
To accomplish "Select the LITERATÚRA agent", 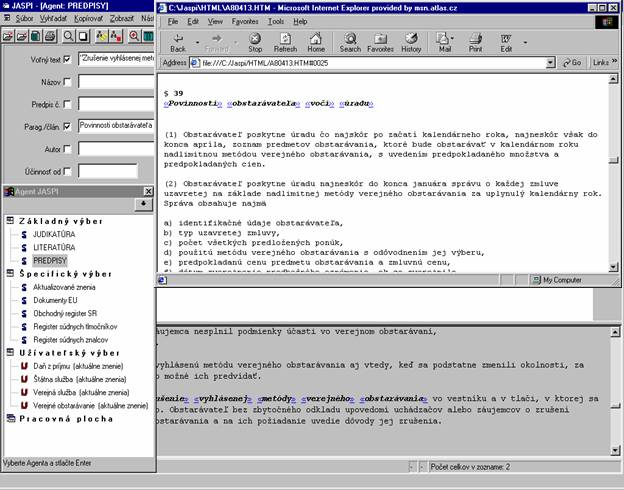I will [x=54, y=248].
